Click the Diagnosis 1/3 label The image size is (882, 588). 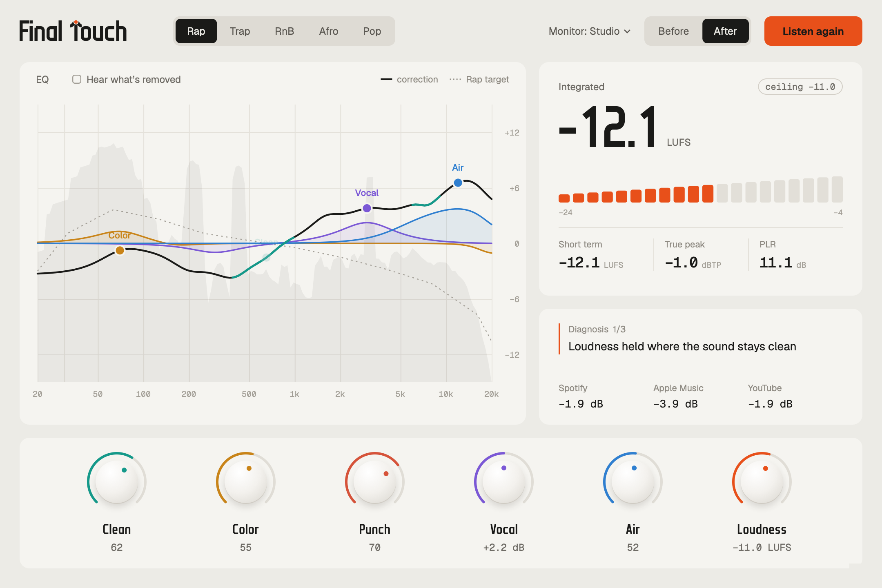(597, 329)
